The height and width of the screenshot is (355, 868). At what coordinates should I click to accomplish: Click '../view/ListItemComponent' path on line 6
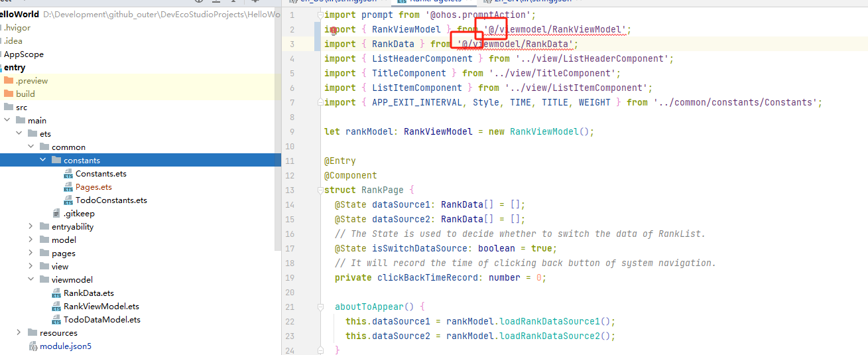tap(576, 88)
